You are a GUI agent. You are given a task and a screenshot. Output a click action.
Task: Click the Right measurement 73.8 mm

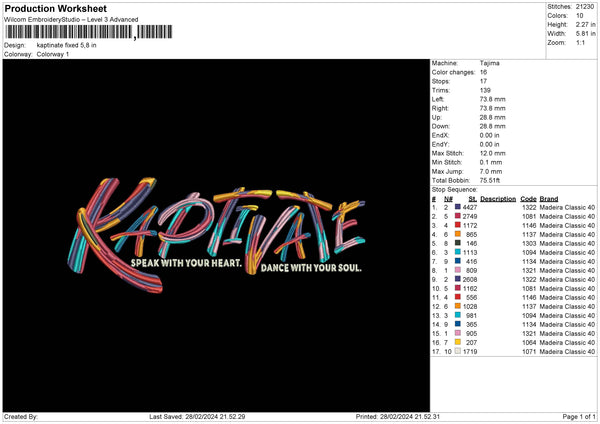(492, 108)
